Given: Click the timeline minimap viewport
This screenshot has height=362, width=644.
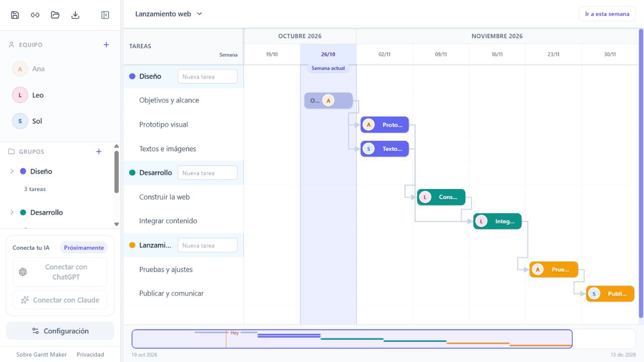Looking at the screenshot, I should pyautogui.click(x=352, y=339).
